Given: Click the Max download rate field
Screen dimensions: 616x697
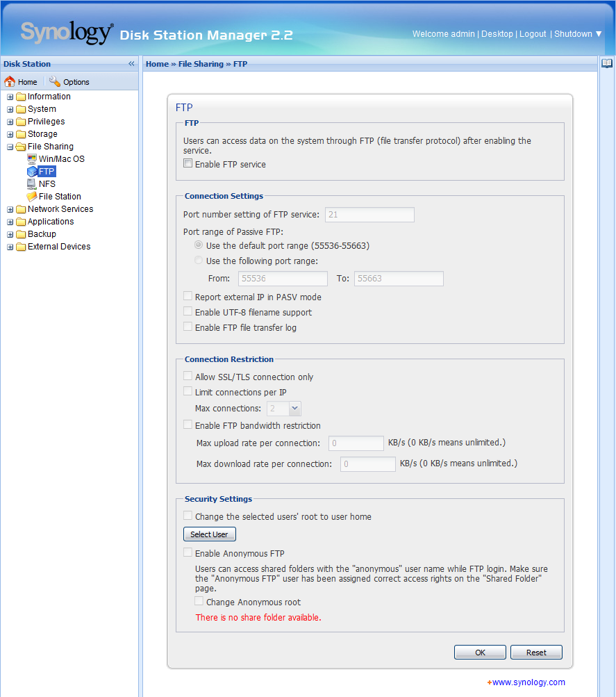Looking at the screenshot, I should [368, 464].
